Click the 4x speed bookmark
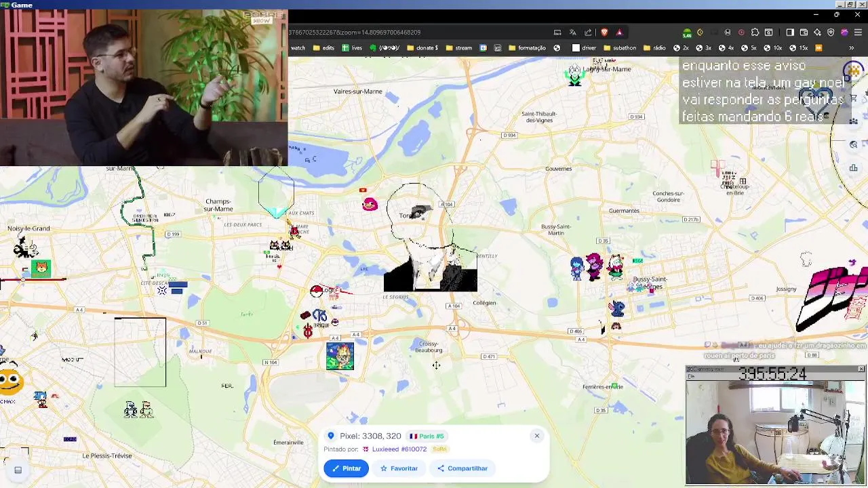 point(726,48)
